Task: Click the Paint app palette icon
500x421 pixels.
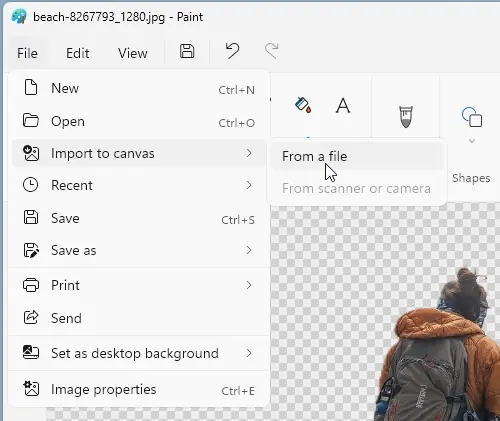Action: tap(19, 16)
